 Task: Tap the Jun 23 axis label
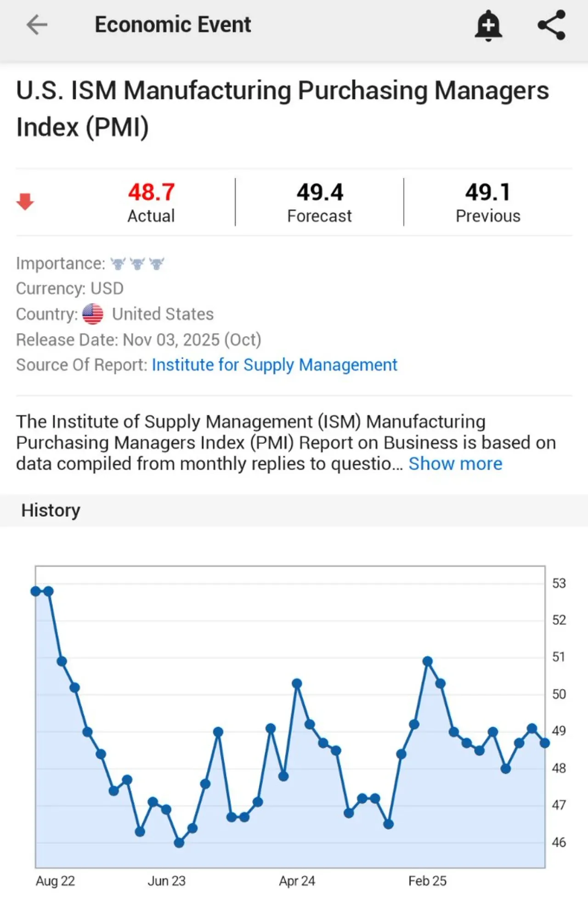point(166,881)
